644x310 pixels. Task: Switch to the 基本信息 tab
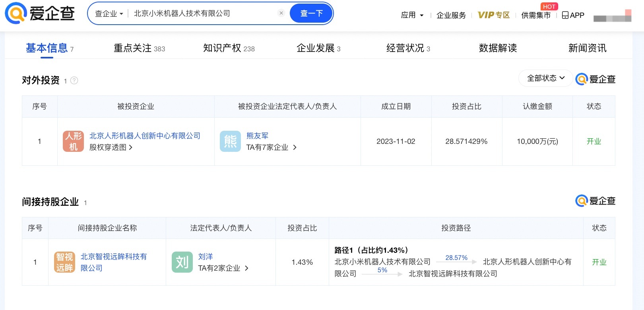[x=50, y=48]
